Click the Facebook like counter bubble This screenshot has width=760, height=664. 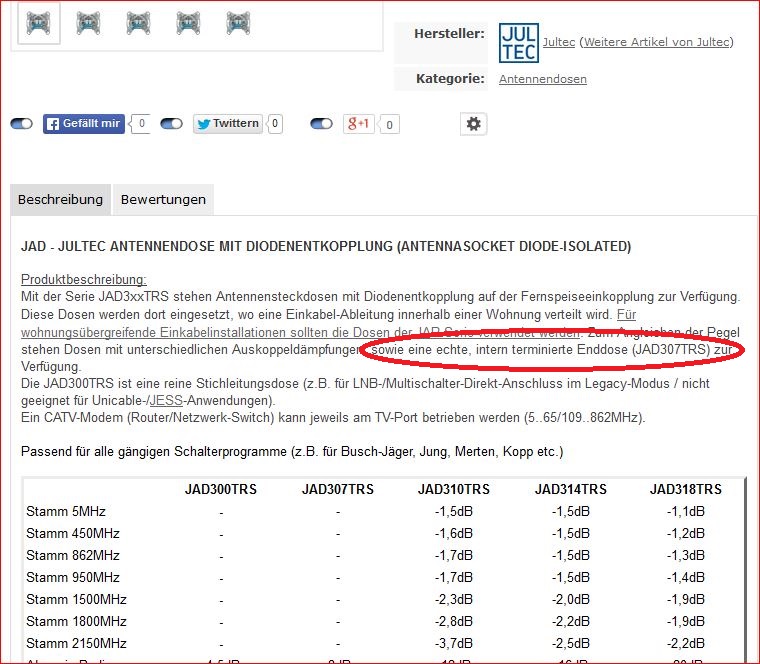pyautogui.click(x=141, y=124)
